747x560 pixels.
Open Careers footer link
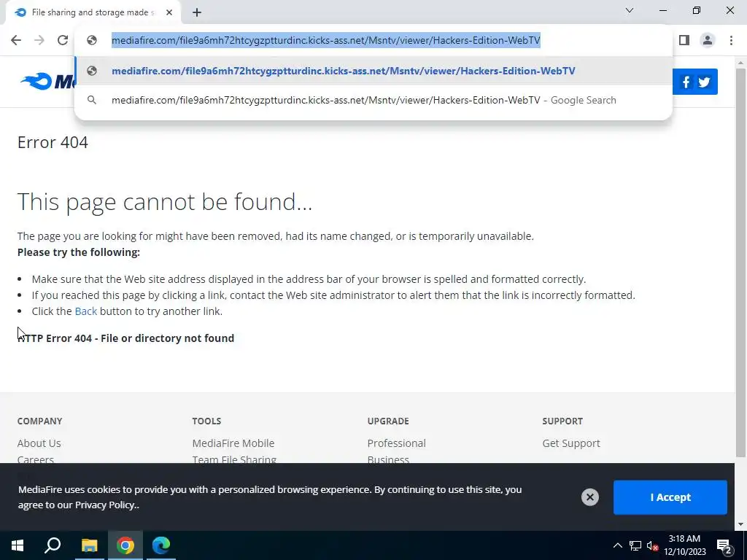36,459
